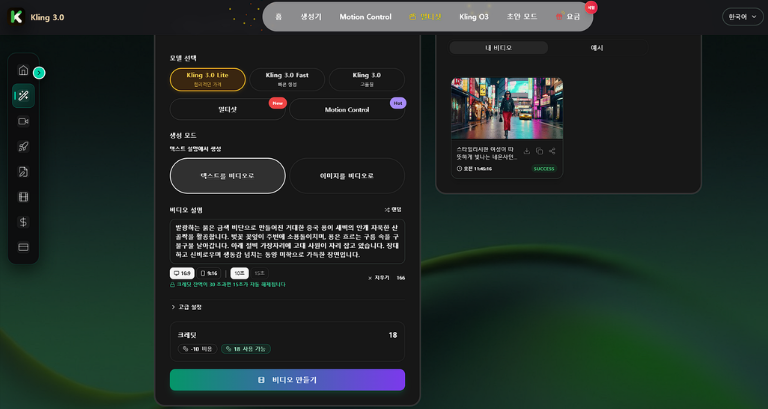
Task: Choose the 멀티샷 option with New badge
Action: click(227, 109)
